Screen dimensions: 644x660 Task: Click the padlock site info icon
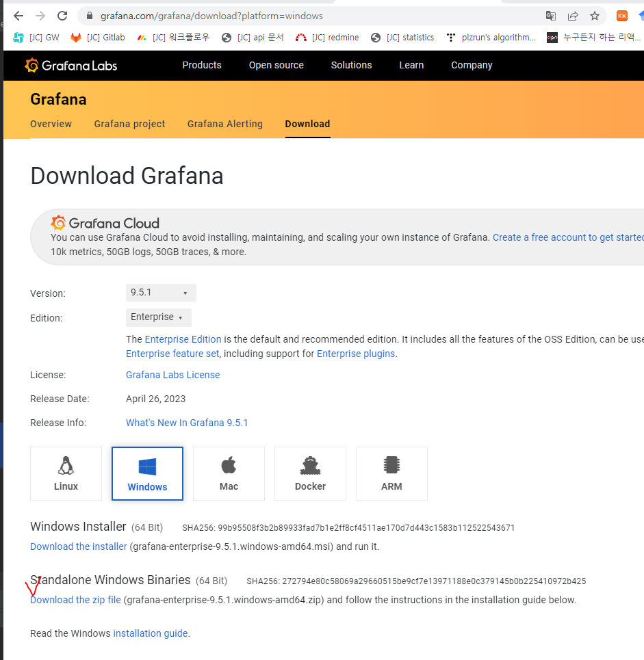click(x=89, y=16)
